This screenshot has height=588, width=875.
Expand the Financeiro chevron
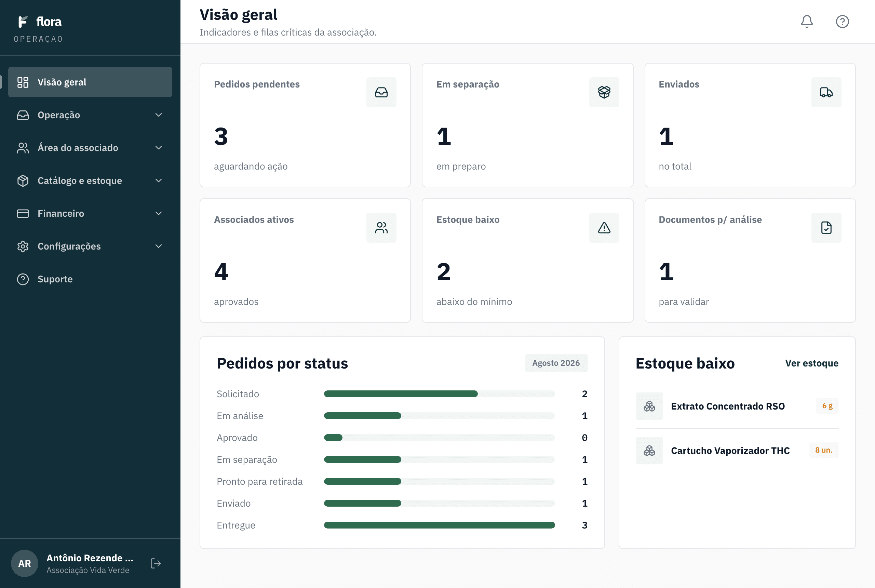(159, 213)
